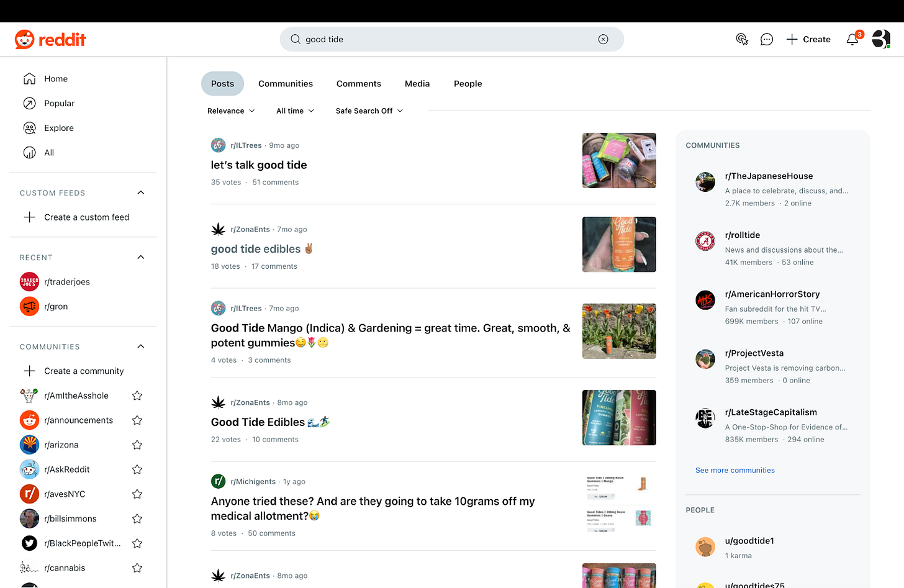Favorite r/arizona with star
Viewport: 904px width, 588px height.
[137, 445]
